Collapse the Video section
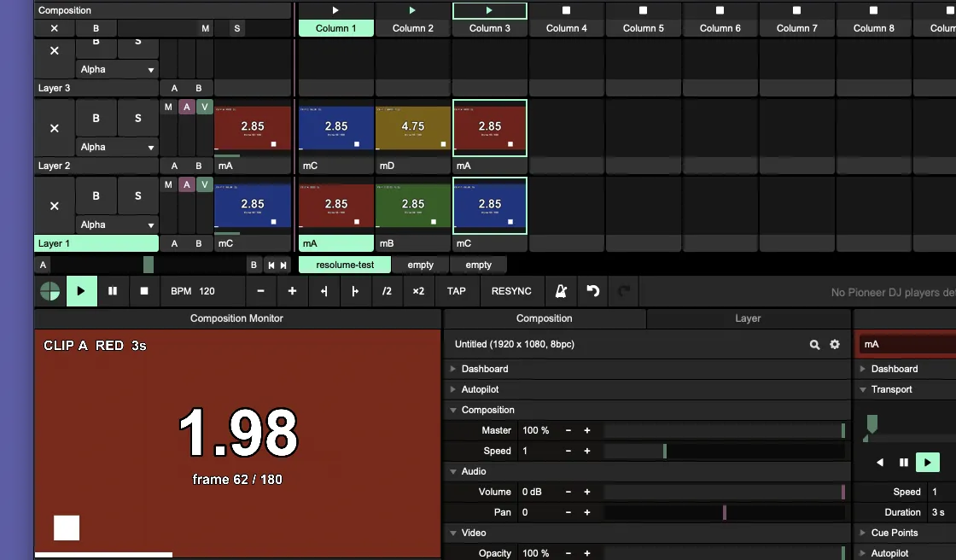 pyautogui.click(x=453, y=534)
